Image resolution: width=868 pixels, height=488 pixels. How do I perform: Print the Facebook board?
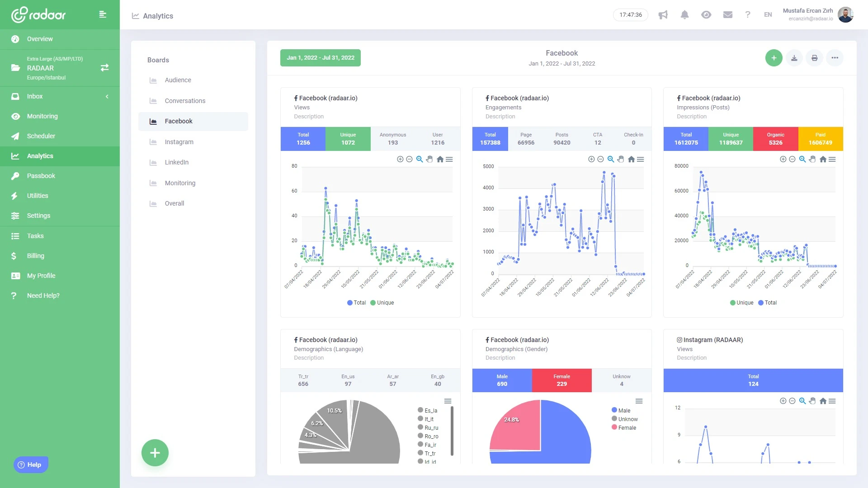pyautogui.click(x=814, y=58)
